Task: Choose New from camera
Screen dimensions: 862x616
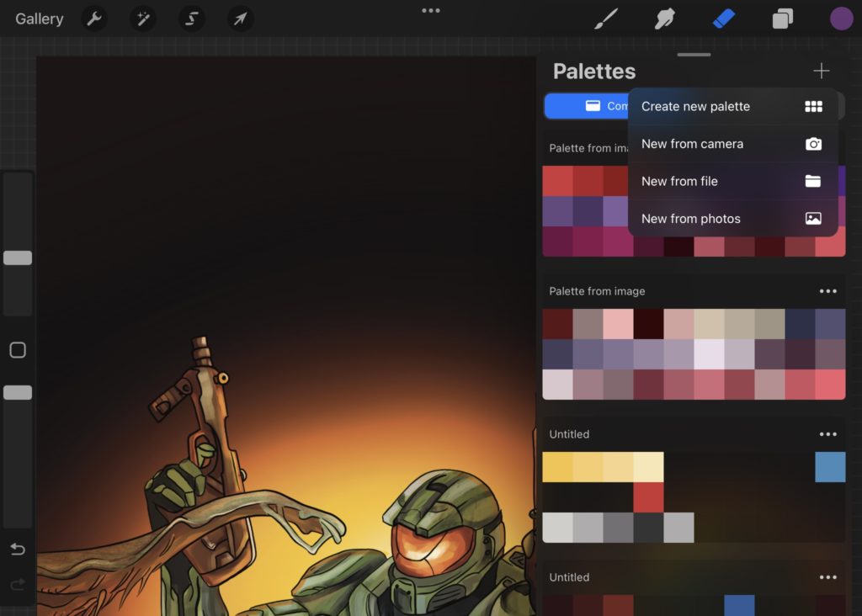Action: pos(733,144)
